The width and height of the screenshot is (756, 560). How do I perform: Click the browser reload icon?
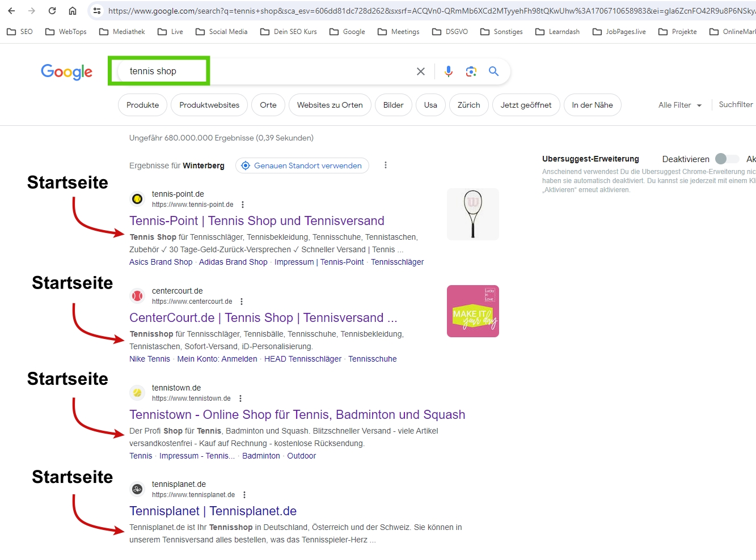click(52, 11)
